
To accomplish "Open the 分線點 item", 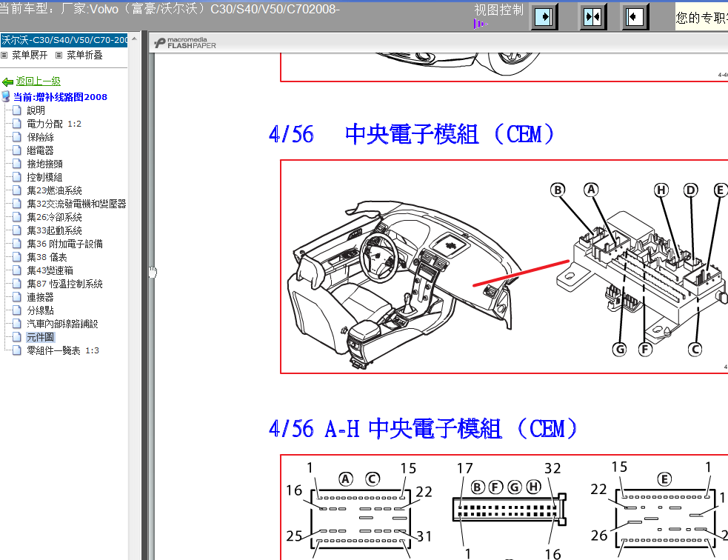I will pyautogui.click(x=40, y=310).
